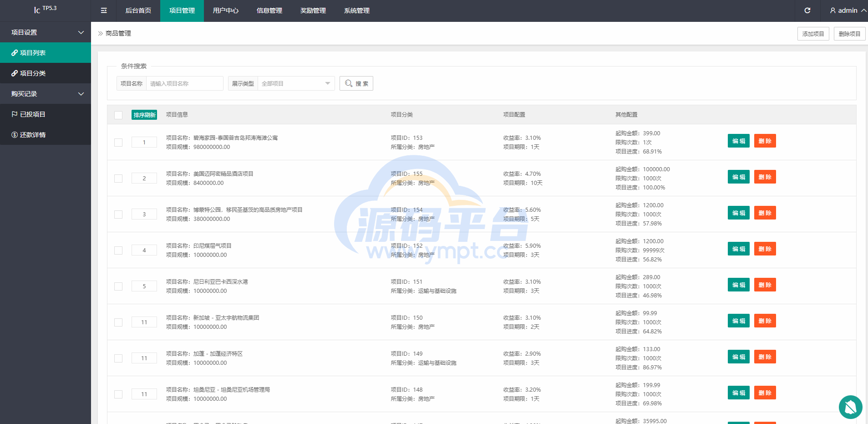Click the 删除项目 button
Viewport: 868px width, 424px height.
click(x=849, y=34)
